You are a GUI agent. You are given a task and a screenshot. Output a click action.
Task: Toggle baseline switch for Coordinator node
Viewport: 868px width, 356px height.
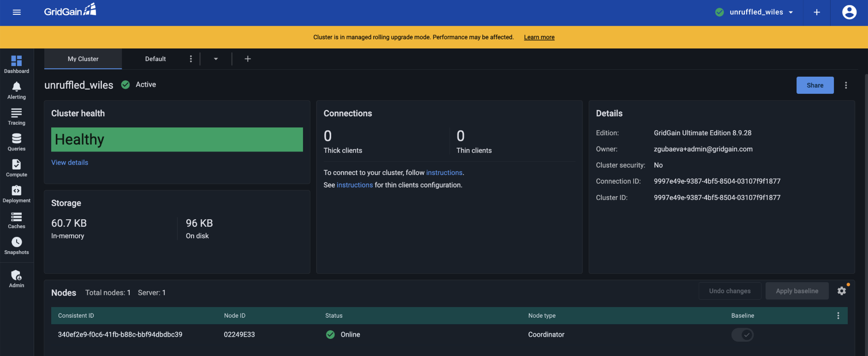743,335
